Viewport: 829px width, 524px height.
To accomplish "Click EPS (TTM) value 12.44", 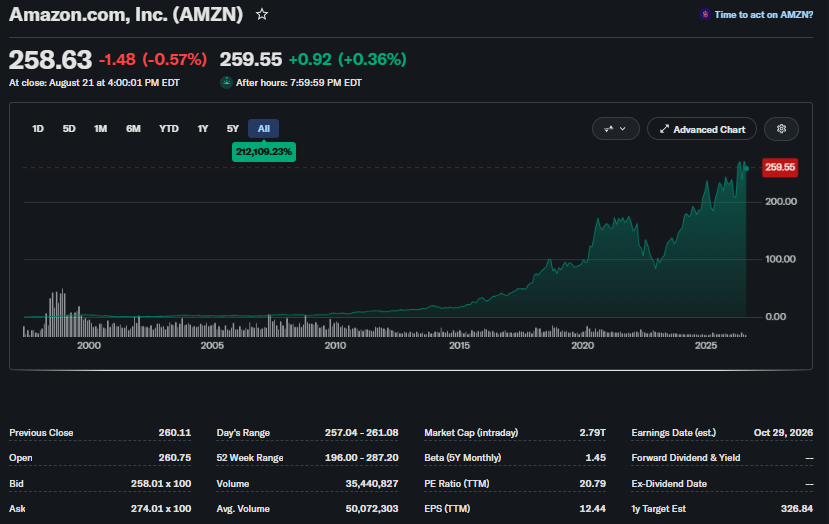I will pyautogui.click(x=592, y=509).
